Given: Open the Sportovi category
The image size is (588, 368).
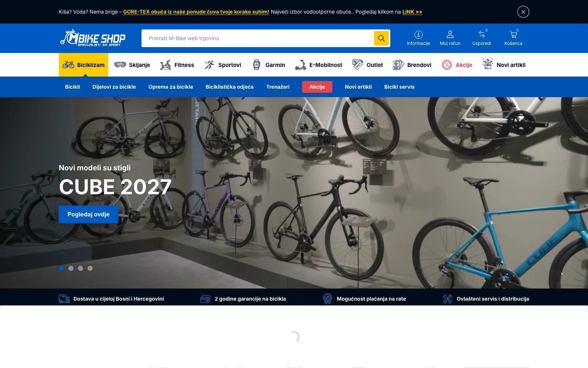Looking at the screenshot, I should coord(223,65).
